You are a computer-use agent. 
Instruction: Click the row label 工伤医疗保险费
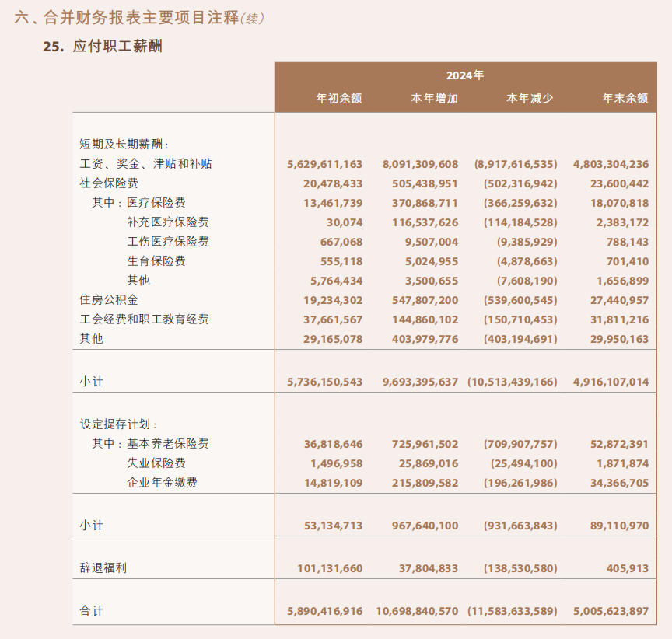pyautogui.click(x=168, y=242)
